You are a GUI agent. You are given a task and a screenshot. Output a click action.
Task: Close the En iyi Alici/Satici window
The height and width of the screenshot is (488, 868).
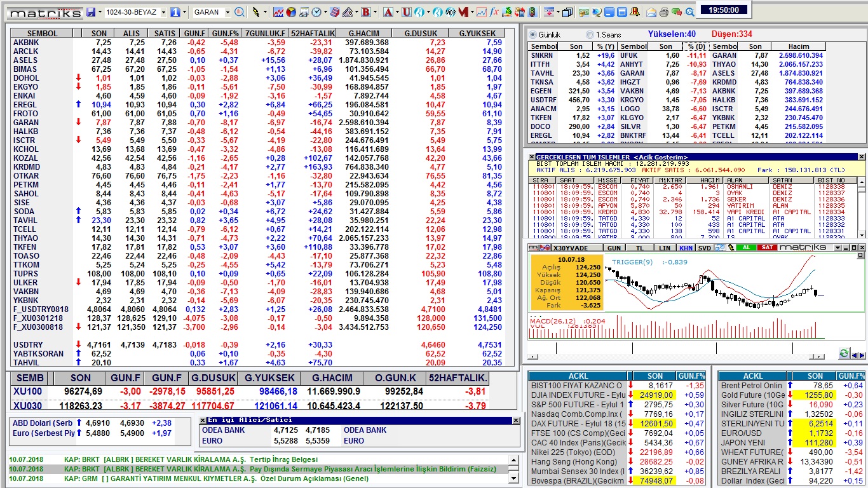click(516, 420)
